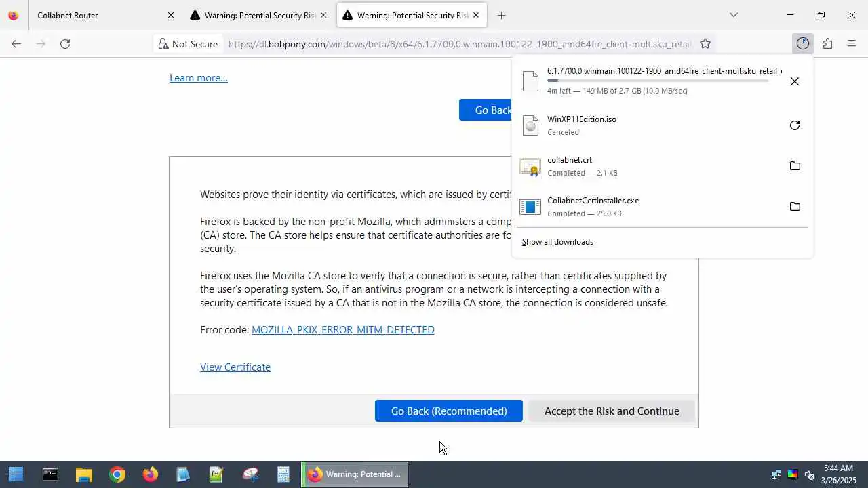Open the Firefox application menu

852,44
